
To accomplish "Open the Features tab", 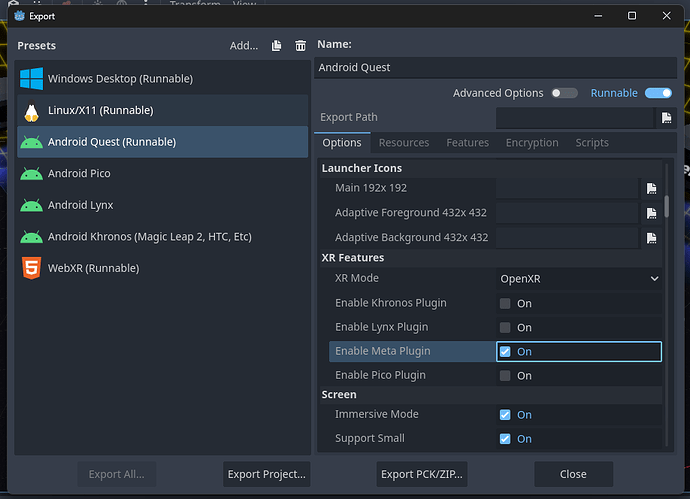I will click(x=467, y=143).
